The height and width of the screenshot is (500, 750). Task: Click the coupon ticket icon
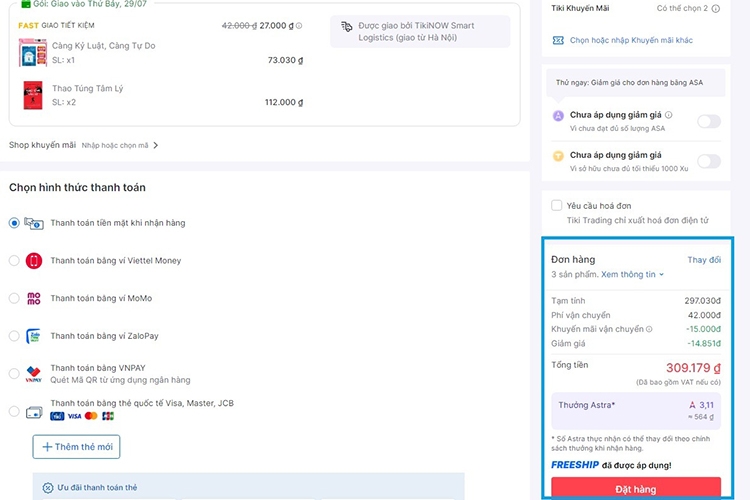[x=558, y=40]
